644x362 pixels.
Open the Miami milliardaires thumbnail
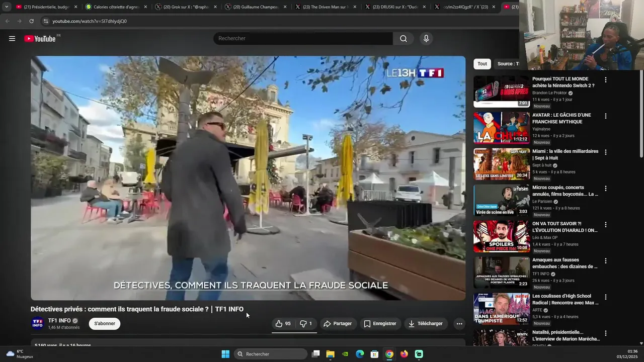[502, 164]
